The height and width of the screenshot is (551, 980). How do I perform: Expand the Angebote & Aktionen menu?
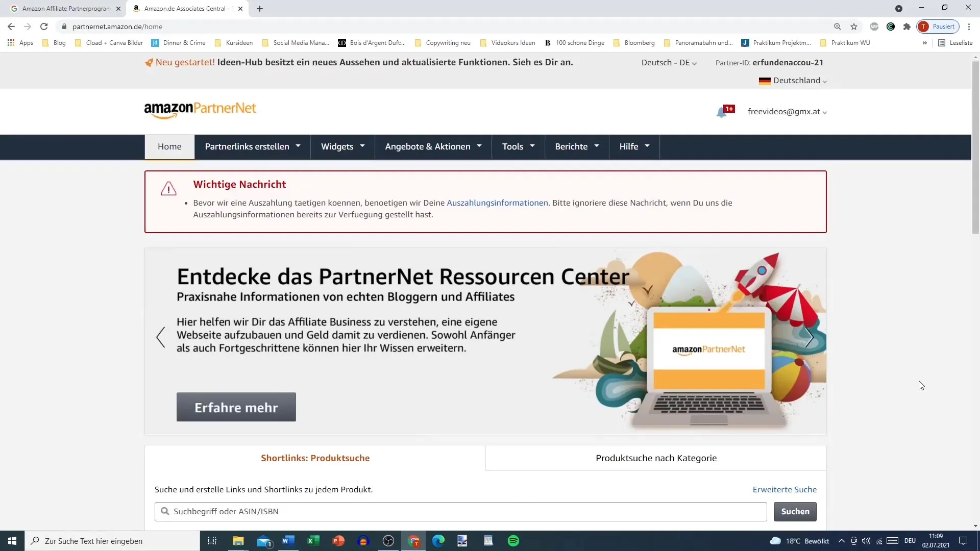pyautogui.click(x=433, y=147)
